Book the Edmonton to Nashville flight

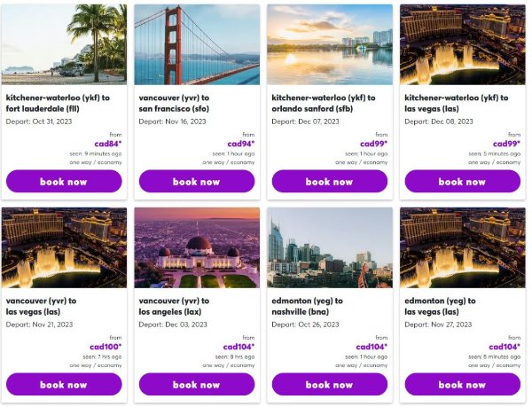coord(330,385)
